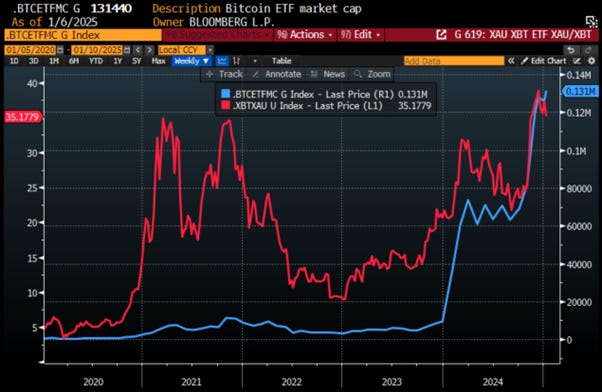This screenshot has width=602, height=392.
Task: Click the .BTCETFMC G Index security field
Action: point(83,35)
